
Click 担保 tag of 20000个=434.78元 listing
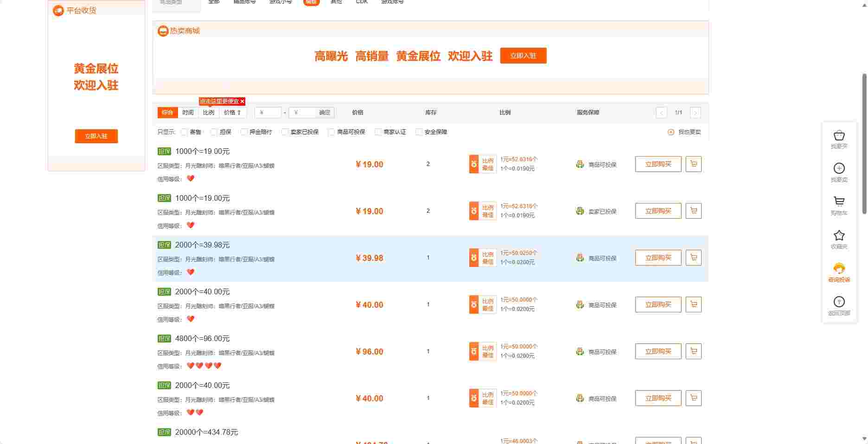tap(164, 432)
